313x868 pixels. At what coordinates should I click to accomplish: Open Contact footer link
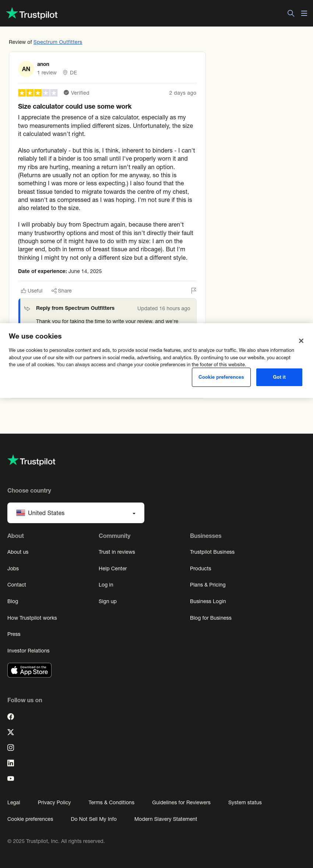click(17, 585)
